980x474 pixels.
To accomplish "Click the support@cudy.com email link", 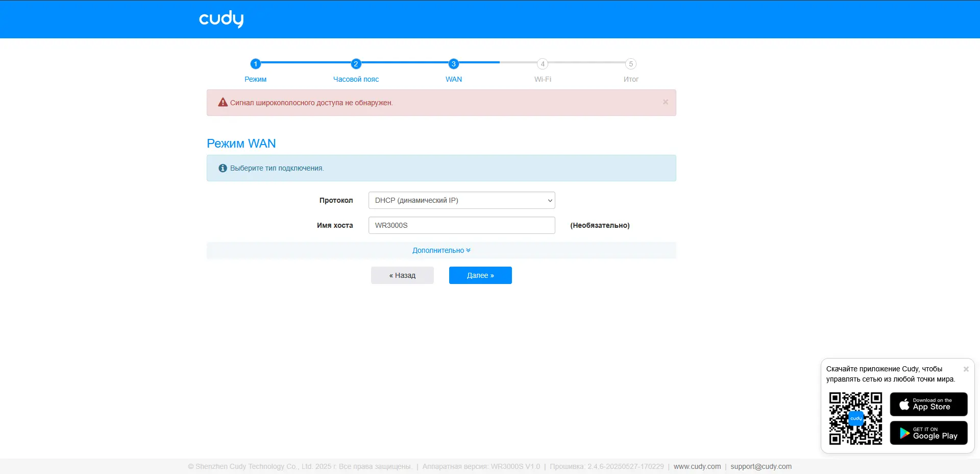I will pyautogui.click(x=761, y=466).
